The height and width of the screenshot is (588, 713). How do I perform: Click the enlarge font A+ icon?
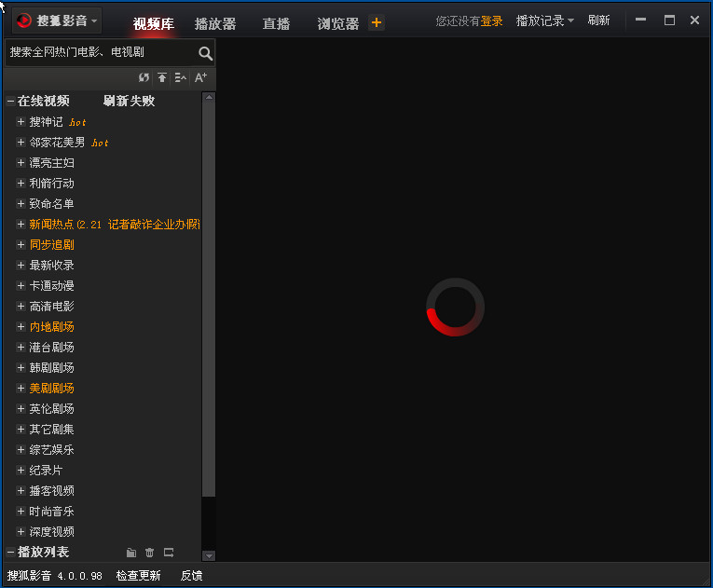coord(200,77)
